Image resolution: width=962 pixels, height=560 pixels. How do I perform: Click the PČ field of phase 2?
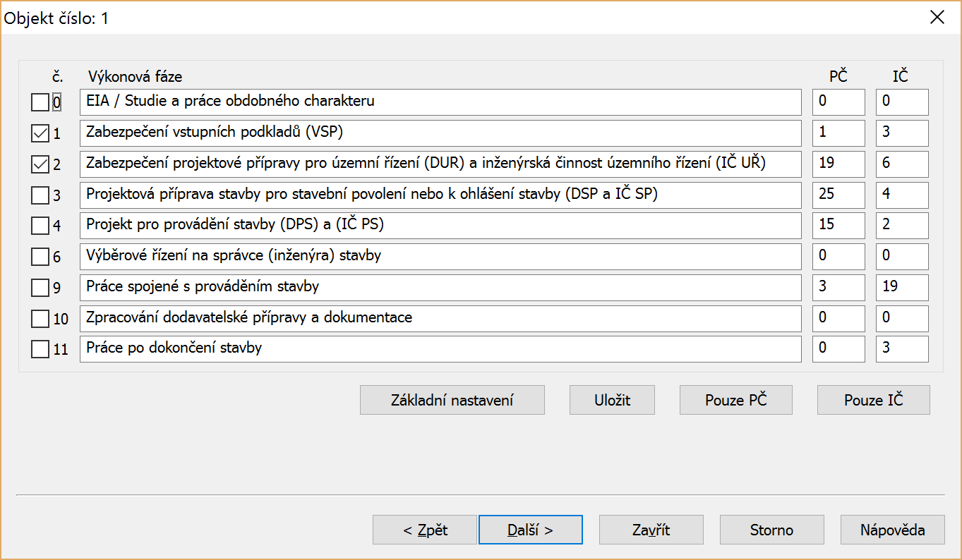tap(838, 164)
